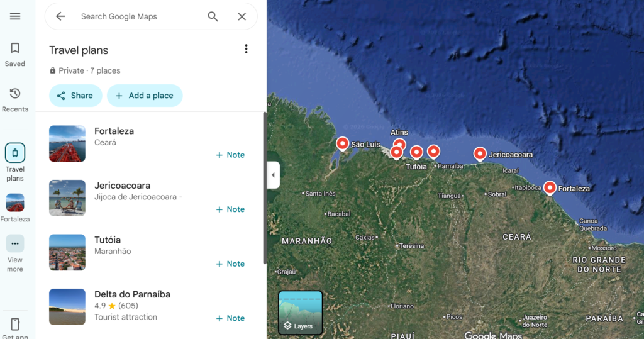644x339 pixels.
Task: Click the places list scrollbar
Action: point(265,188)
